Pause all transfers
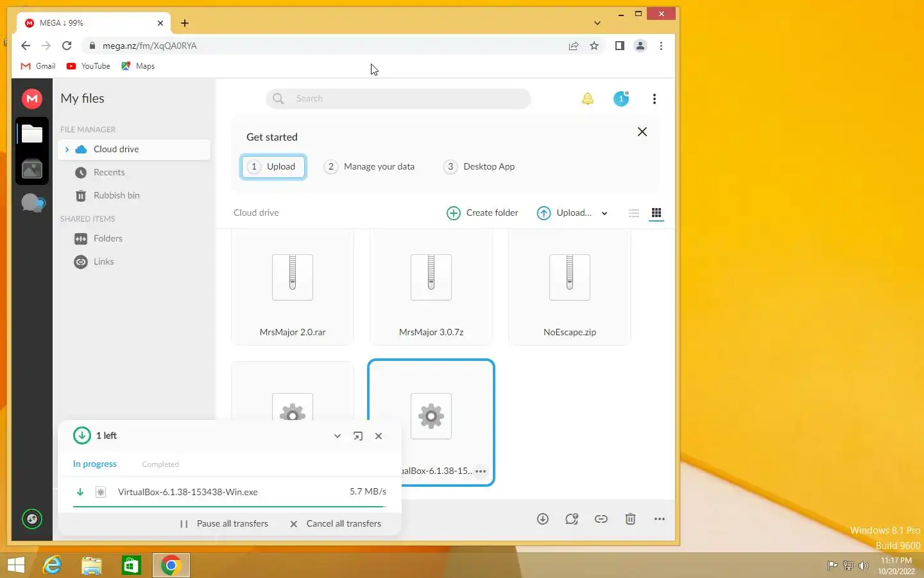 point(224,524)
